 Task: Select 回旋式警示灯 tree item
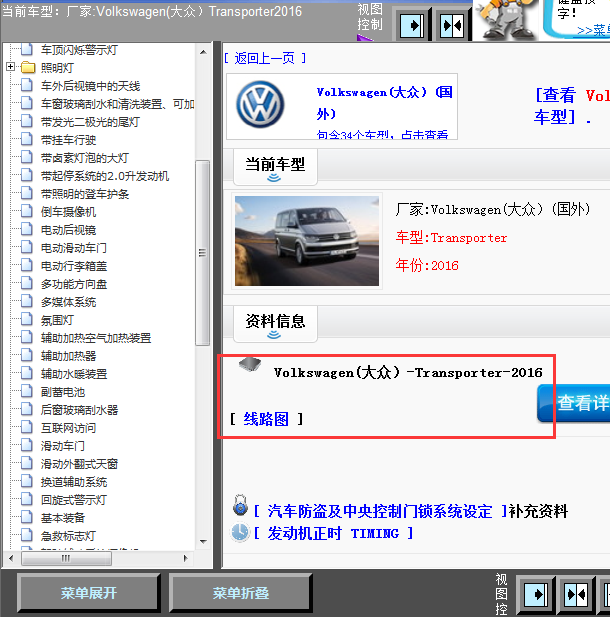[74, 500]
